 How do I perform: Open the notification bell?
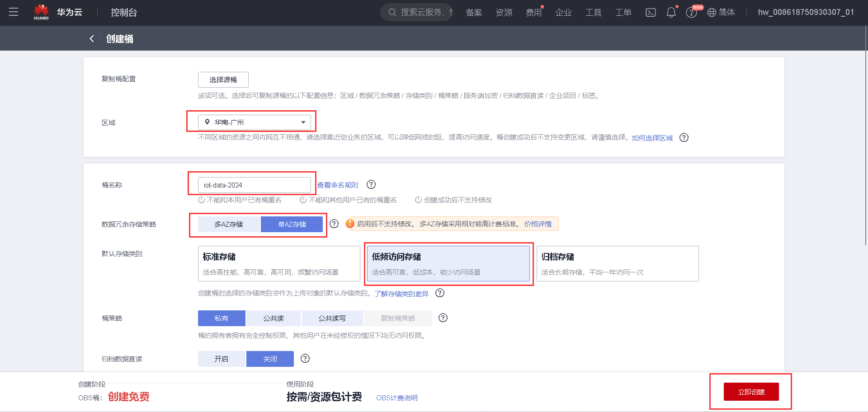tap(671, 12)
